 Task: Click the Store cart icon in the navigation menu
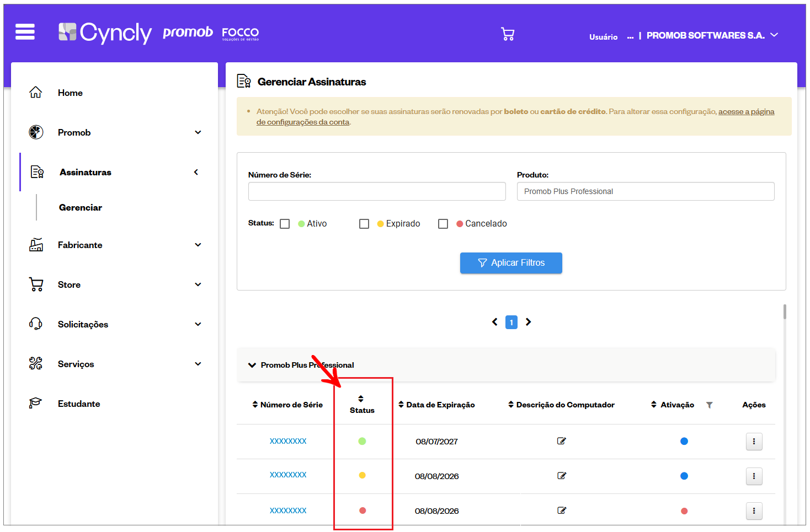click(36, 284)
